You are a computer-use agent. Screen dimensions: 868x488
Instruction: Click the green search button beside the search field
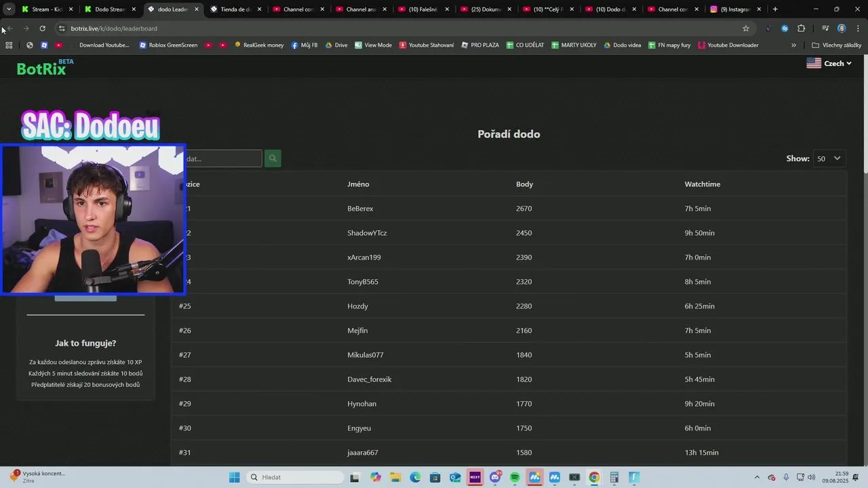click(x=273, y=159)
